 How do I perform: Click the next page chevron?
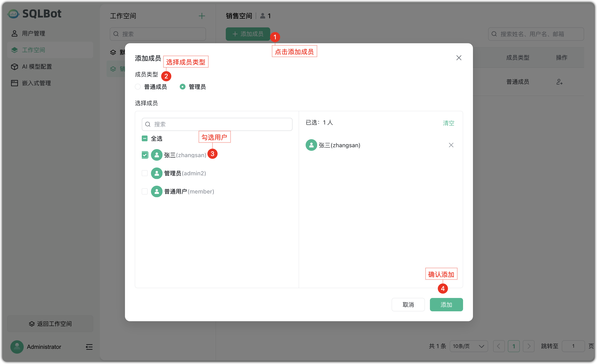(529, 346)
